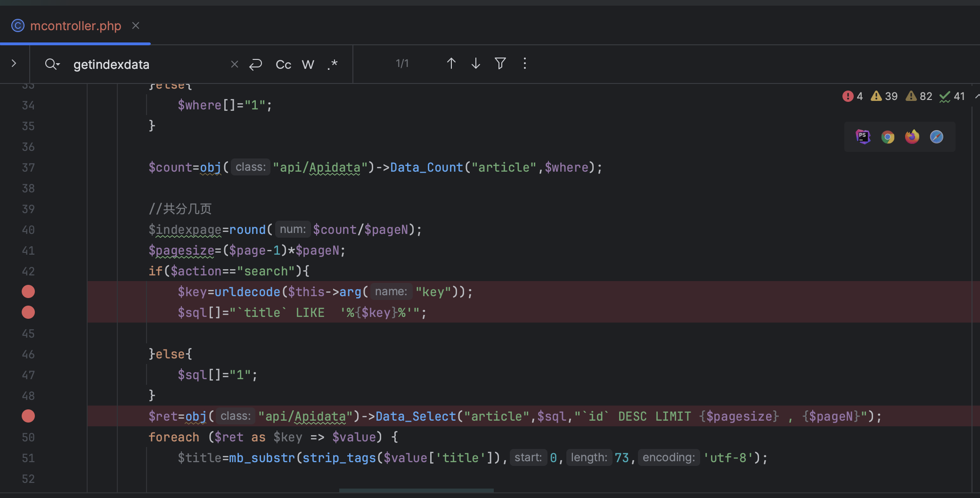This screenshot has height=498, width=980.
Task: Open page in Chrome browser
Action: pyautogui.click(x=888, y=137)
